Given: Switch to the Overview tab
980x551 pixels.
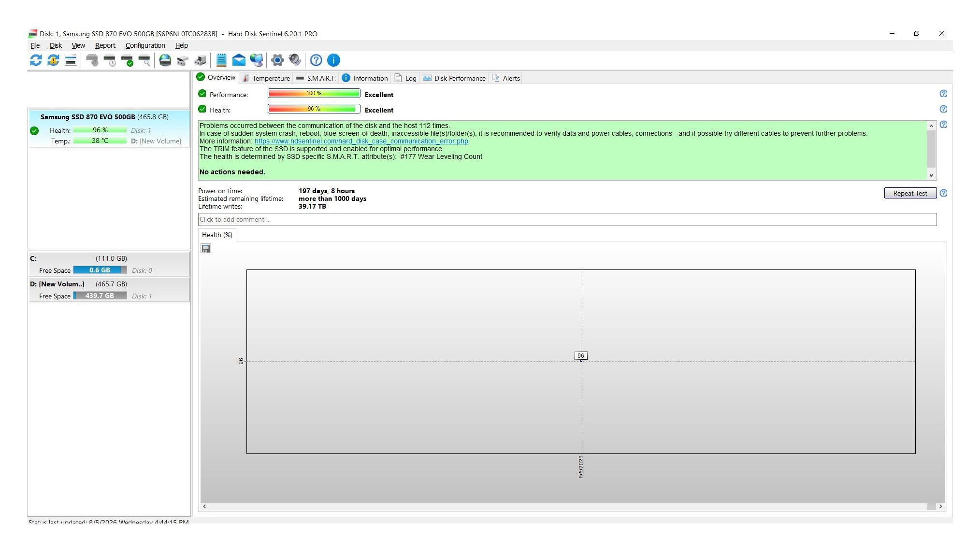Looking at the screenshot, I should tap(216, 77).
